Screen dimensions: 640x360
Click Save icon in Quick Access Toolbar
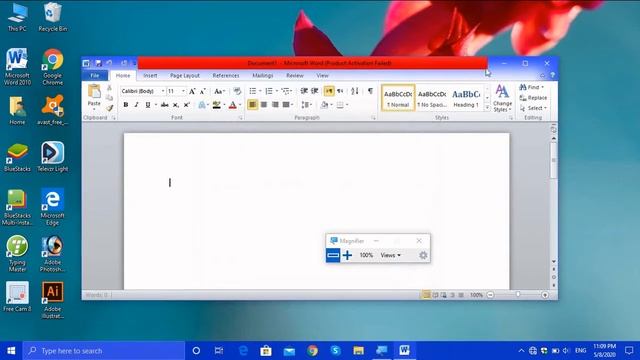[x=98, y=63]
